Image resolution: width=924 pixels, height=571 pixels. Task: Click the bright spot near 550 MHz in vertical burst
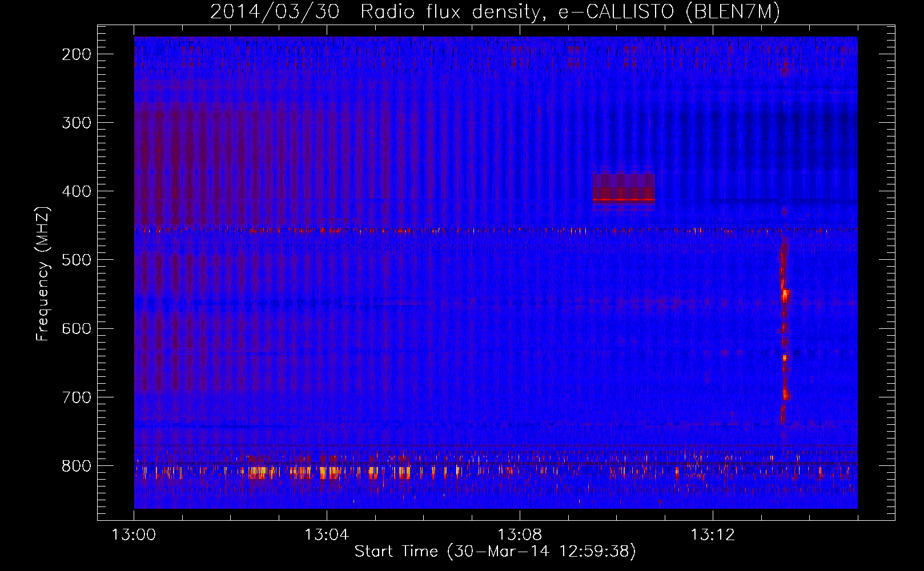tap(785, 295)
